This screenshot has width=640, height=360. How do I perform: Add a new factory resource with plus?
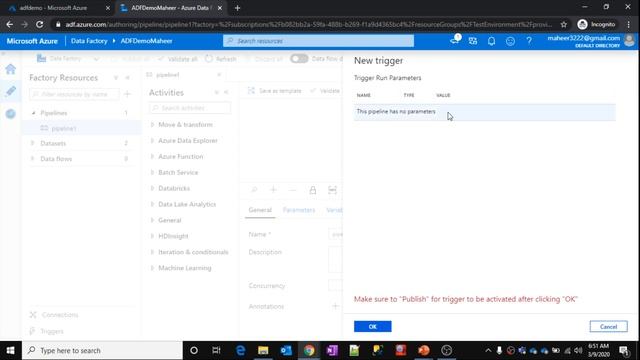tap(127, 94)
